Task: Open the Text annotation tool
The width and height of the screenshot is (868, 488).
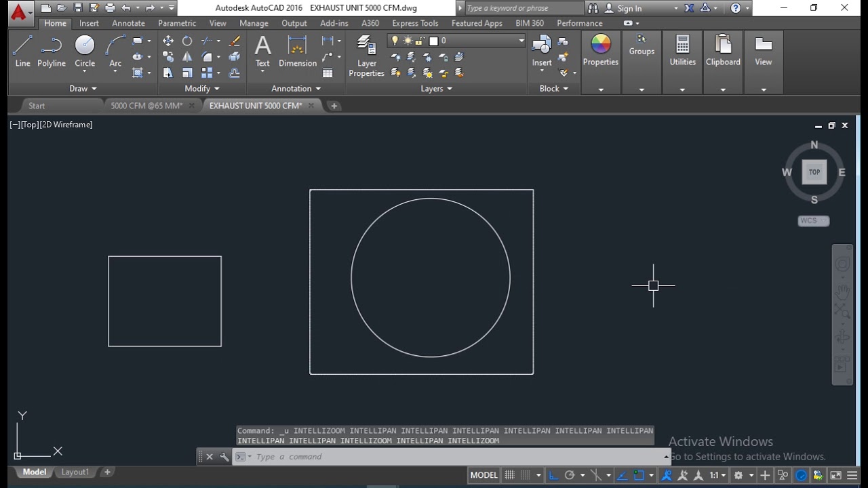Action: tap(262, 52)
